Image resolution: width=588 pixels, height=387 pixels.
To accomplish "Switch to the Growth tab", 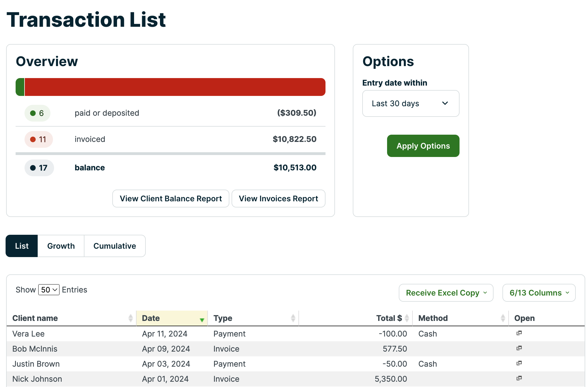I will tap(61, 246).
